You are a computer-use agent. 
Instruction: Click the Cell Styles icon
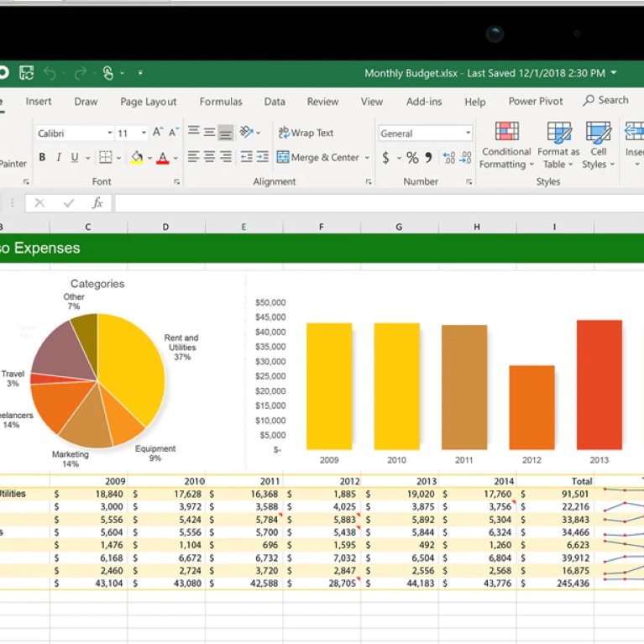[x=598, y=133]
